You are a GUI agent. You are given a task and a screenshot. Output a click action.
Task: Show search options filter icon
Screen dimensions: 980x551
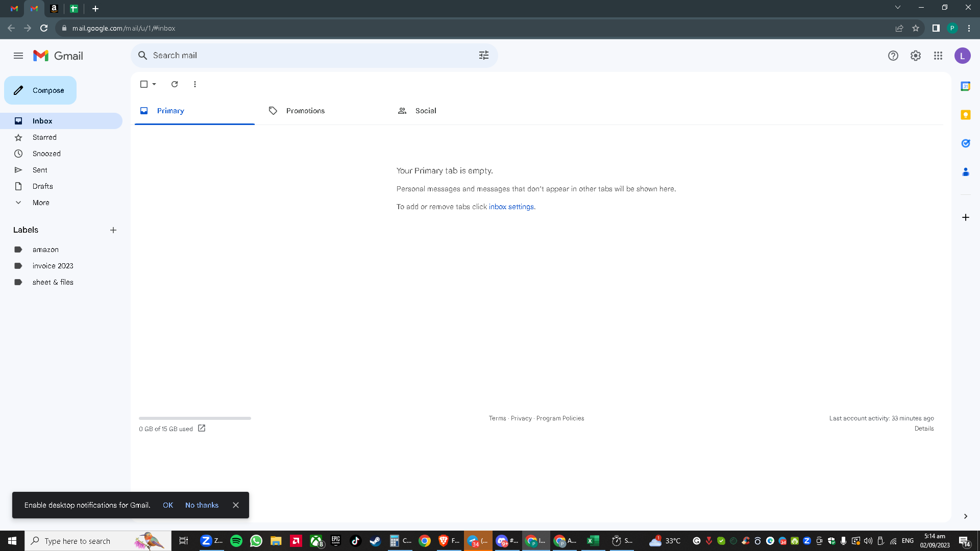click(x=484, y=56)
